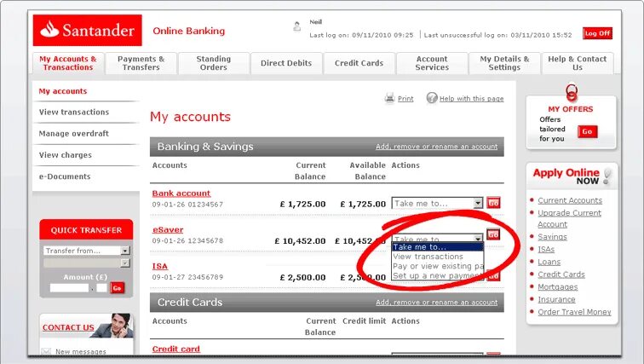Image resolution: width=644 pixels, height=364 pixels.
Task: Open Mortgages link
Action: [x=558, y=287]
